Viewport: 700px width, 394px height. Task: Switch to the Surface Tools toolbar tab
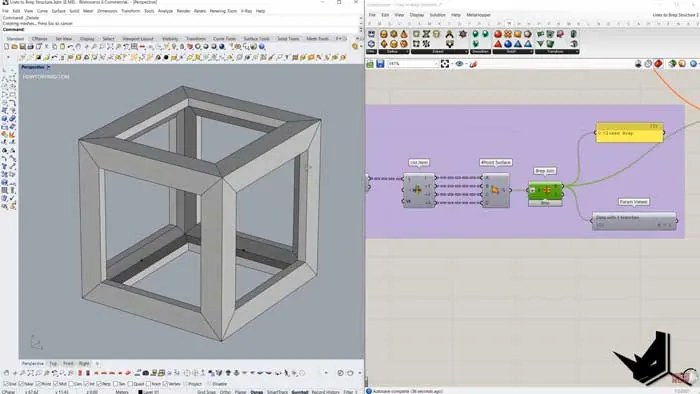click(257, 39)
